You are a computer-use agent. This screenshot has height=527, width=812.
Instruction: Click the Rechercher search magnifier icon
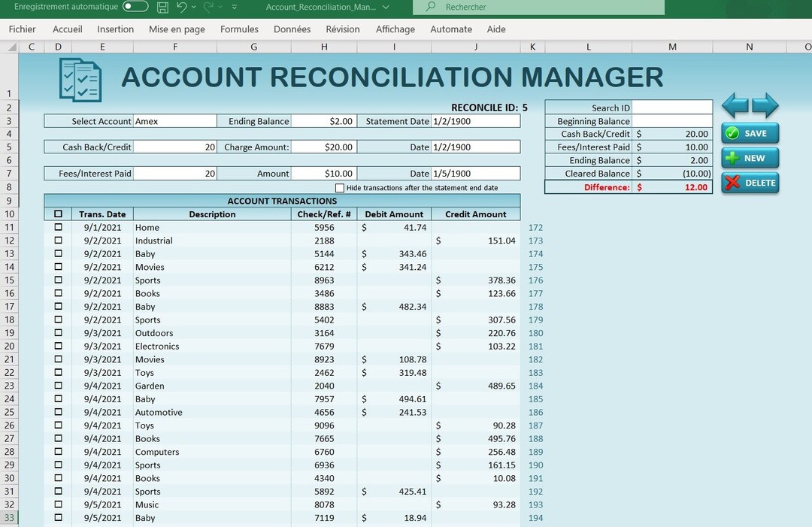pos(431,7)
